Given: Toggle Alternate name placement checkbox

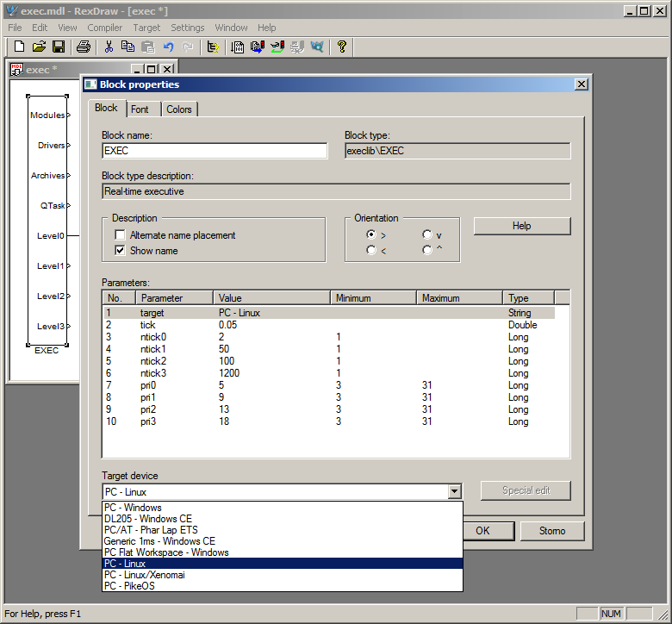Looking at the screenshot, I should click(x=120, y=235).
